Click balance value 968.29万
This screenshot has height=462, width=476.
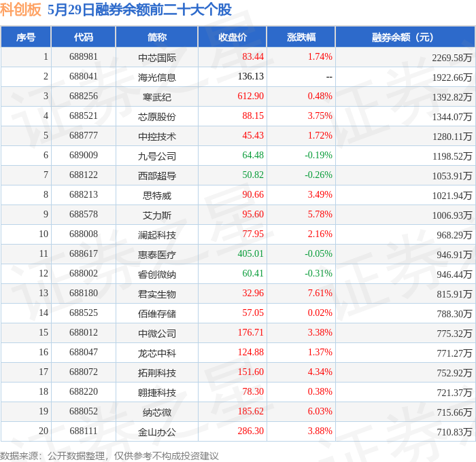pyautogui.click(x=454, y=235)
